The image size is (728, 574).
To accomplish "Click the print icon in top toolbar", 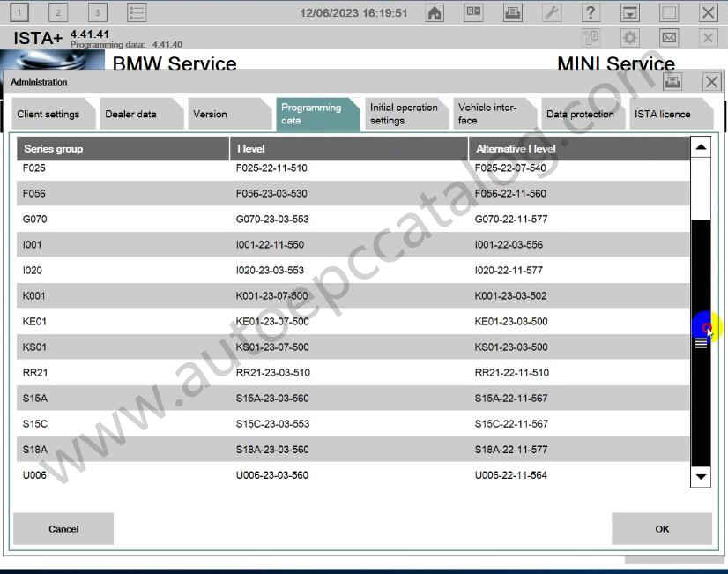I will [512, 12].
